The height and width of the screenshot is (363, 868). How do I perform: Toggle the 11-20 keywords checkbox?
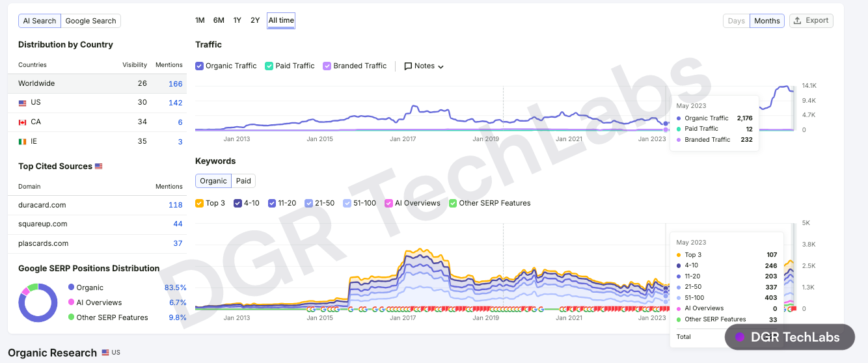coord(273,203)
